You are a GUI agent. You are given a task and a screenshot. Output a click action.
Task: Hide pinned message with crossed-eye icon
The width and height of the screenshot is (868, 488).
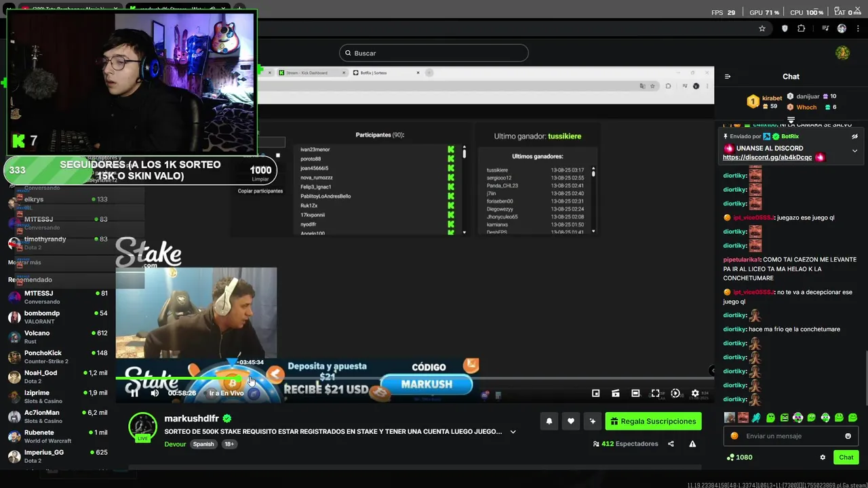pyautogui.click(x=854, y=136)
